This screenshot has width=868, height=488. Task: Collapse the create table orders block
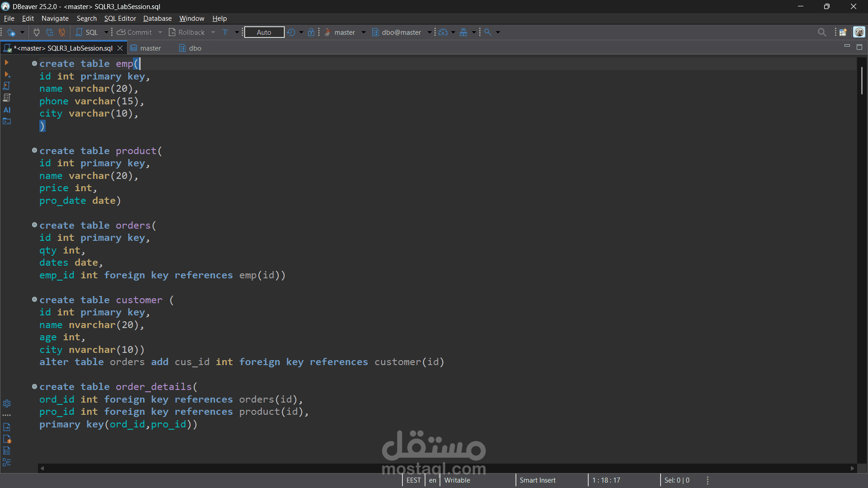click(x=34, y=225)
